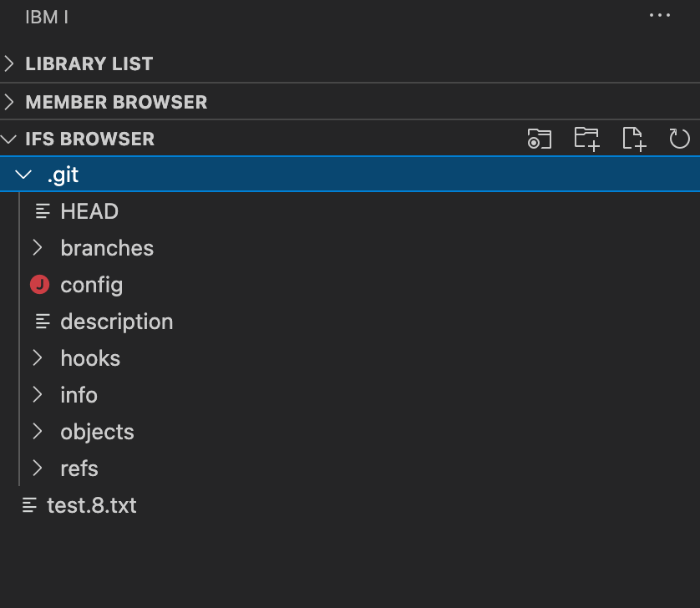Open the config file
This screenshot has width=700, height=608.
click(x=92, y=286)
